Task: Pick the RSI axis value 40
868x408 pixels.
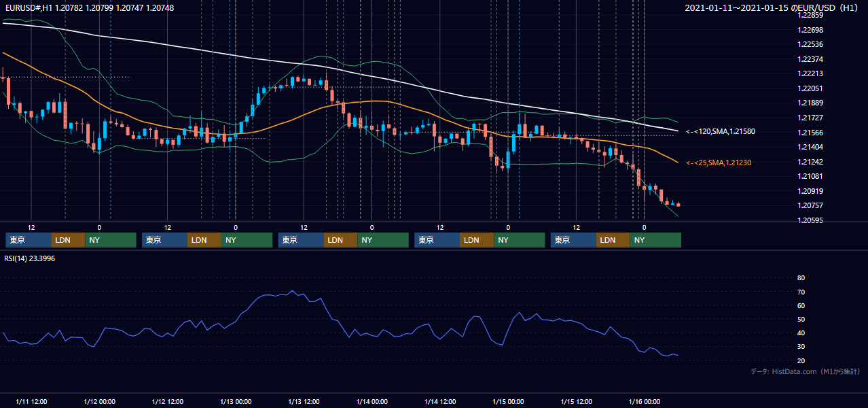Action: [801, 333]
